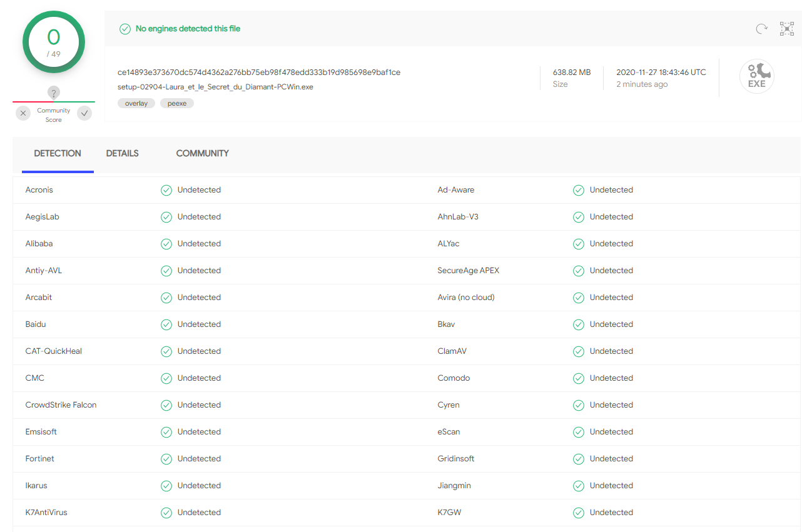Image resolution: width=802 pixels, height=532 pixels.
Task: Click AegisLab undetected check icon
Action: 166,217
